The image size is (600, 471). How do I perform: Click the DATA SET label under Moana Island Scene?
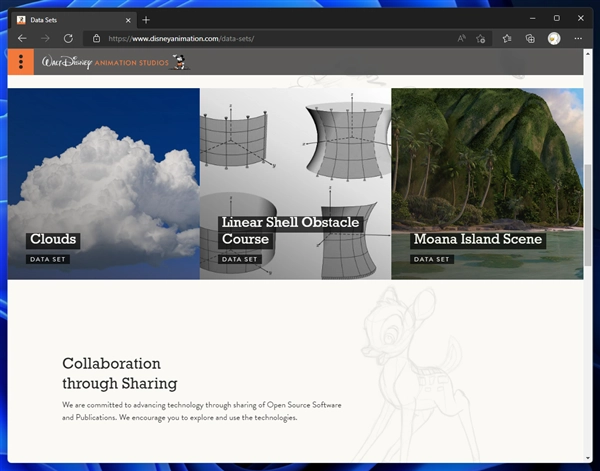(x=432, y=259)
